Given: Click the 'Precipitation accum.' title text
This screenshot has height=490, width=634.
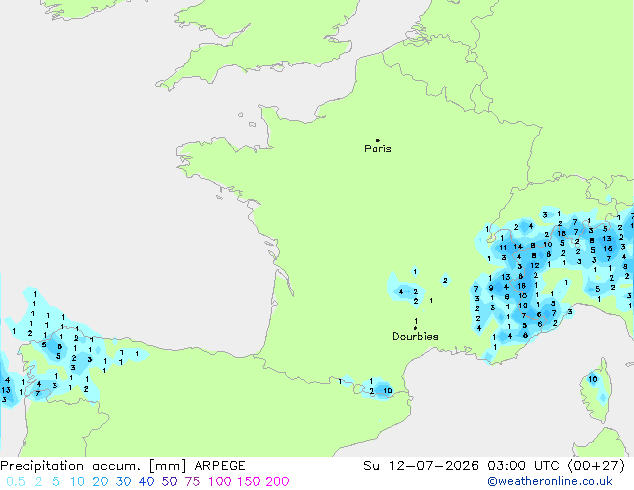Looking at the screenshot, I should [70, 466].
